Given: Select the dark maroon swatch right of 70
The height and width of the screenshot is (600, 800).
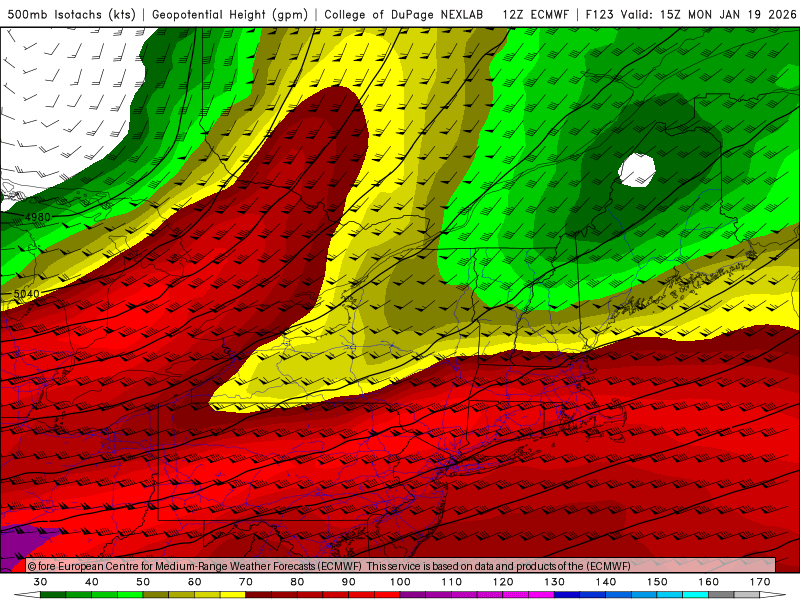Looking at the screenshot, I should [x=259, y=595].
